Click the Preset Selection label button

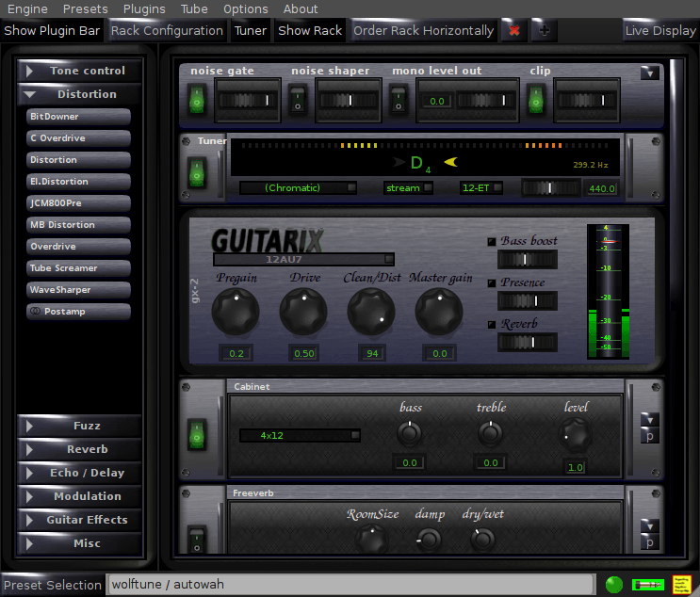point(53,585)
